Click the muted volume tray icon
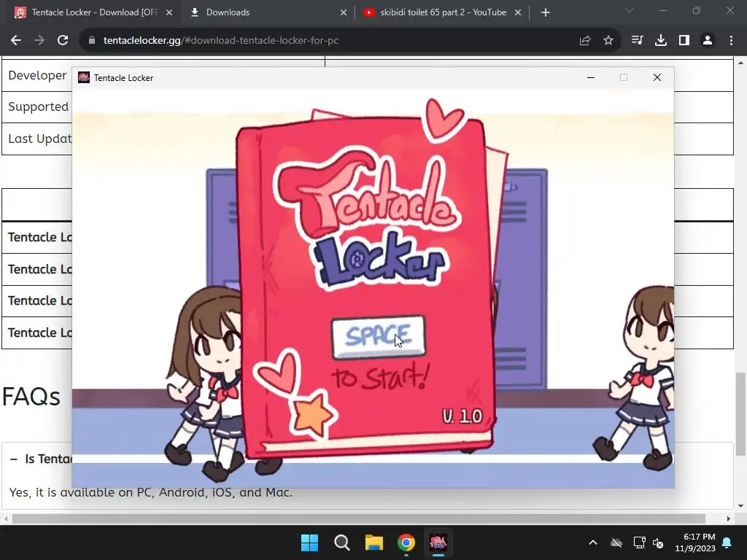The height and width of the screenshot is (560, 747). 659,542
